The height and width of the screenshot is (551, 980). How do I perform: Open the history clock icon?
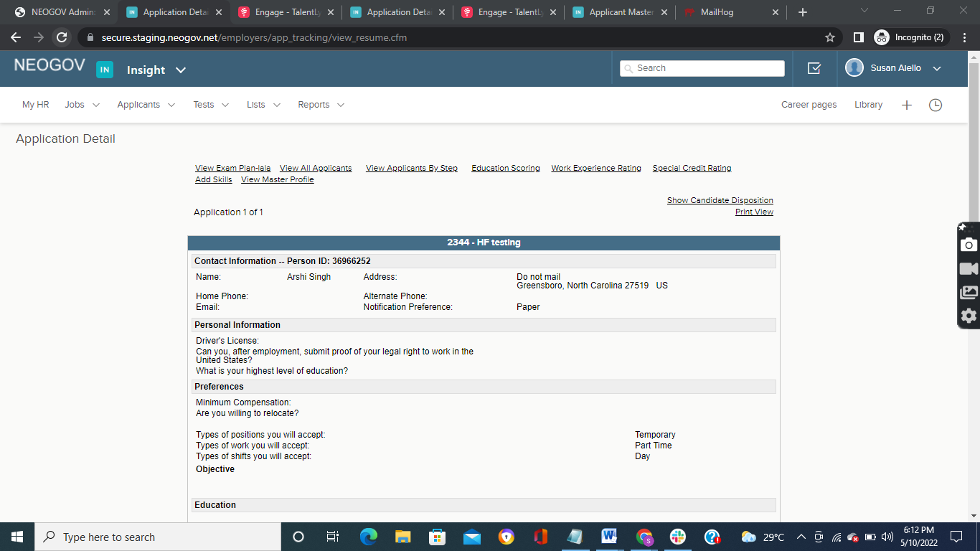(x=936, y=105)
